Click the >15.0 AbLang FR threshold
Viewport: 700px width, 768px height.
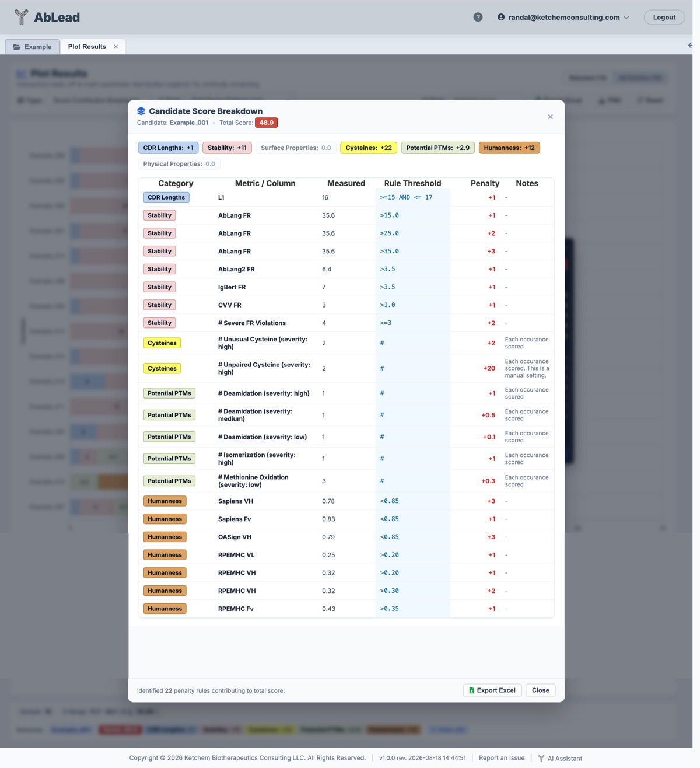389,215
